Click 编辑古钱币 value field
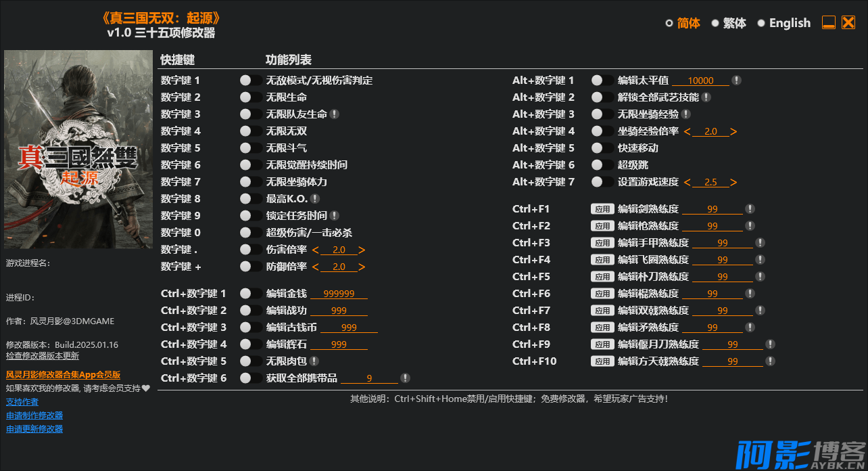The width and height of the screenshot is (868, 471). [349, 328]
